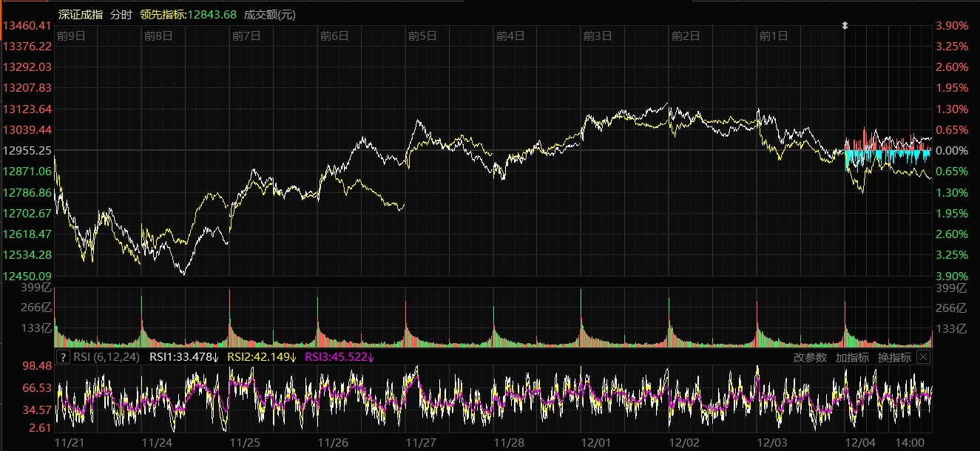
Task: Open 改参数 to modify indicator parameters
Action: point(810,357)
